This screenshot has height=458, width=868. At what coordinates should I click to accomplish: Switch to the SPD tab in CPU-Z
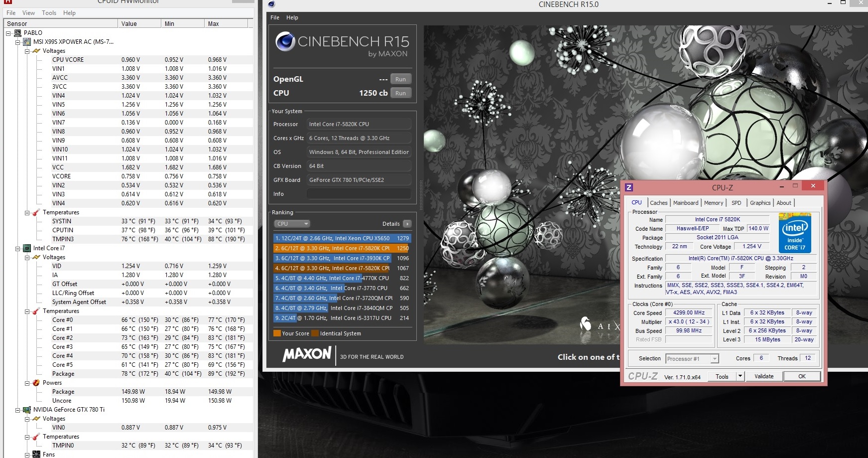[x=736, y=203]
